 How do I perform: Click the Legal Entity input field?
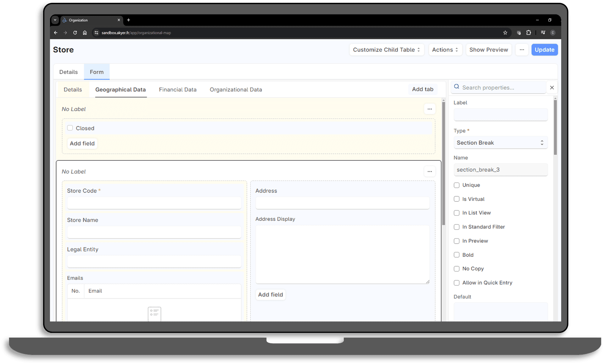pyautogui.click(x=154, y=262)
